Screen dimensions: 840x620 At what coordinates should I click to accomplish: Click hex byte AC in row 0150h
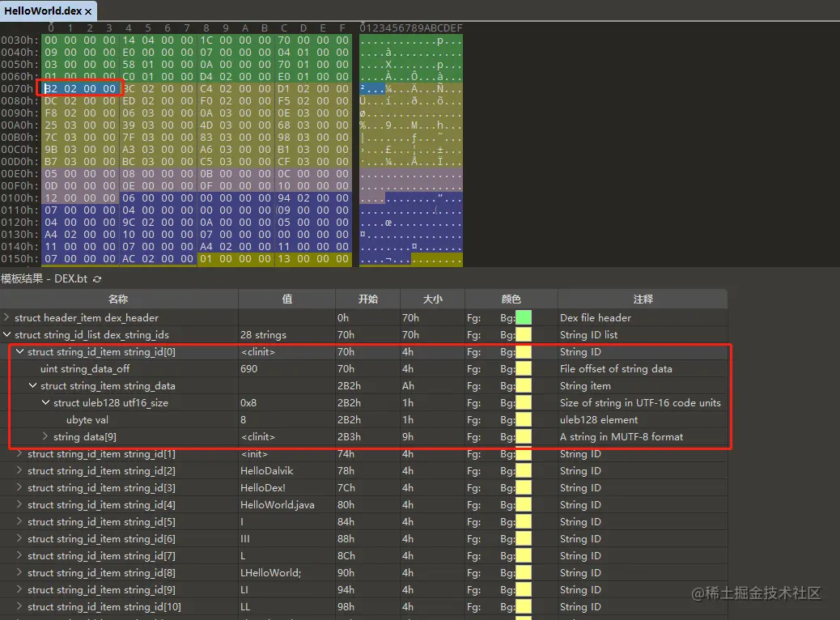(129, 258)
